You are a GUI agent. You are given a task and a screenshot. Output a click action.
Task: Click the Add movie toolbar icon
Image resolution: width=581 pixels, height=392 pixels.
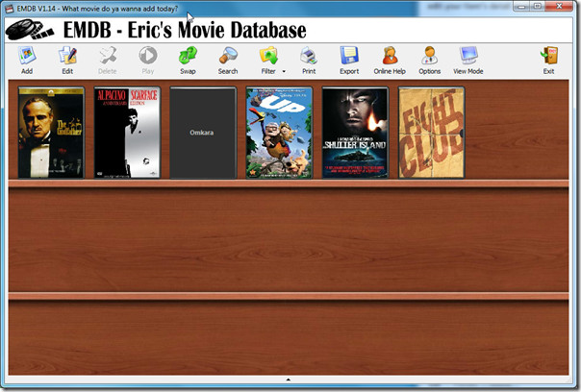coord(27,61)
